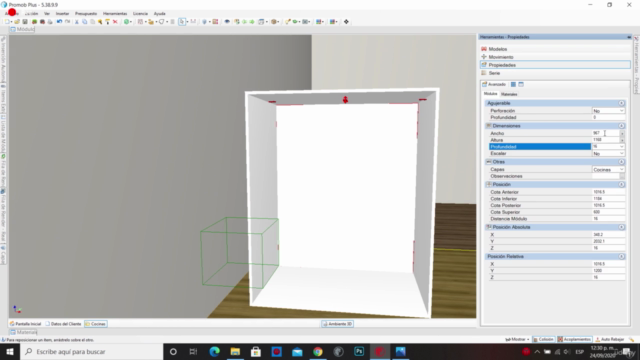Click the green globe toolbar icon
Image resolution: width=640 pixels, height=360 pixels.
(x=127, y=22)
